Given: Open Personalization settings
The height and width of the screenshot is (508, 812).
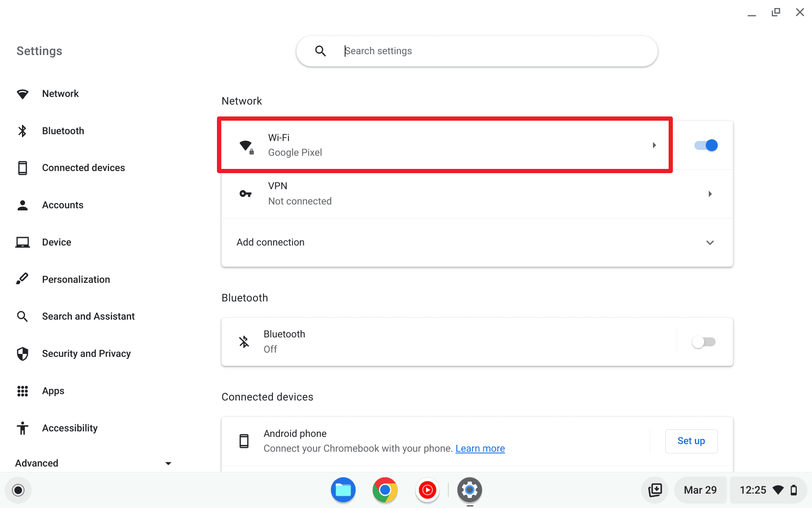Looking at the screenshot, I should point(76,279).
